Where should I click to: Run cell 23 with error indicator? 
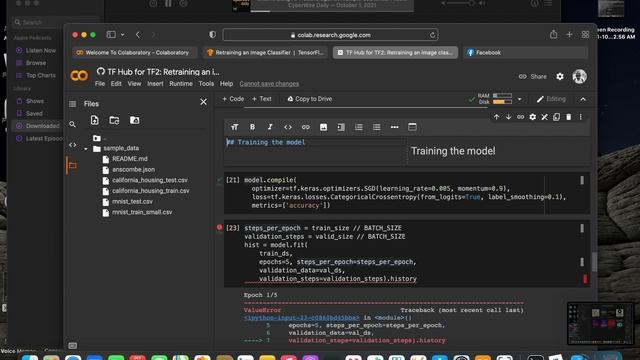[220, 227]
